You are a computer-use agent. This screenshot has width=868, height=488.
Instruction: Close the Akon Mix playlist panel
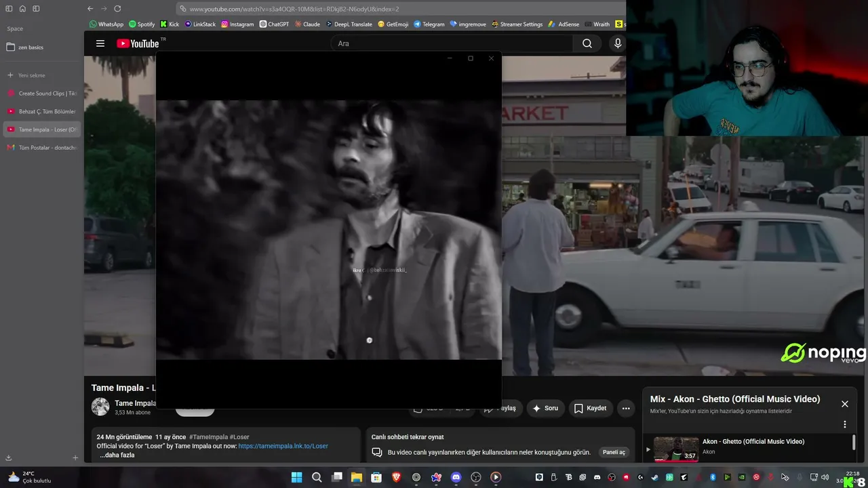(x=845, y=404)
